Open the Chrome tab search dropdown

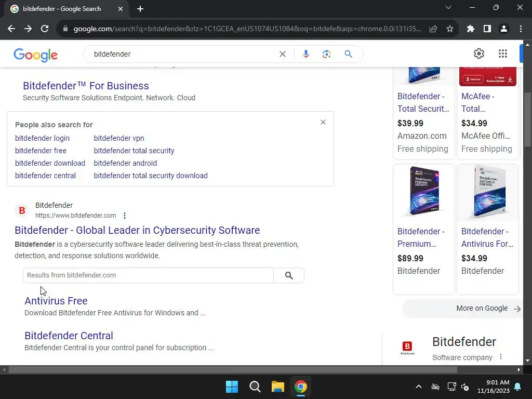point(448,7)
